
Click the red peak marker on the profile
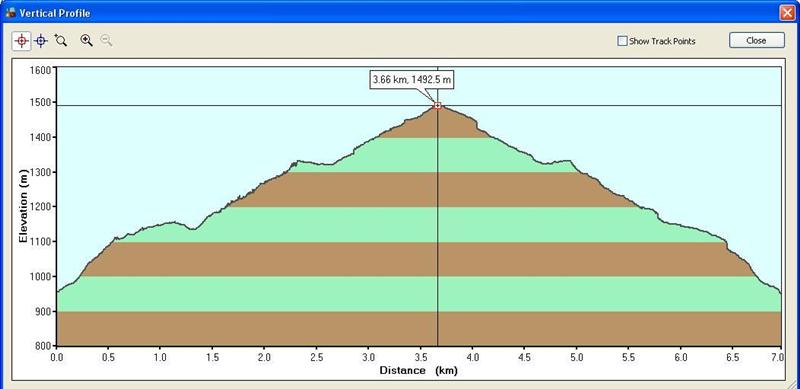click(437, 106)
